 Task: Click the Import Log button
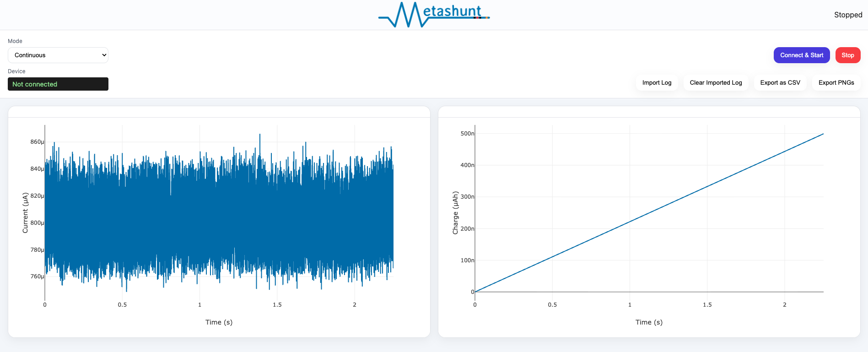(x=657, y=83)
